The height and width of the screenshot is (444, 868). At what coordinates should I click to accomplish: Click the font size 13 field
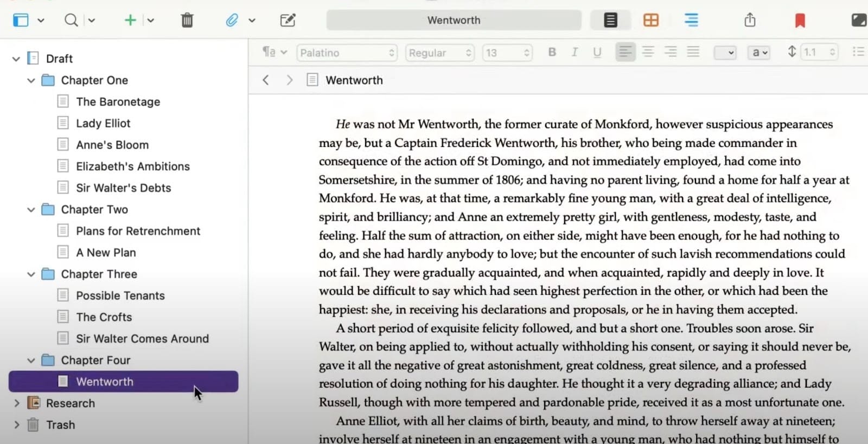(x=507, y=53)
